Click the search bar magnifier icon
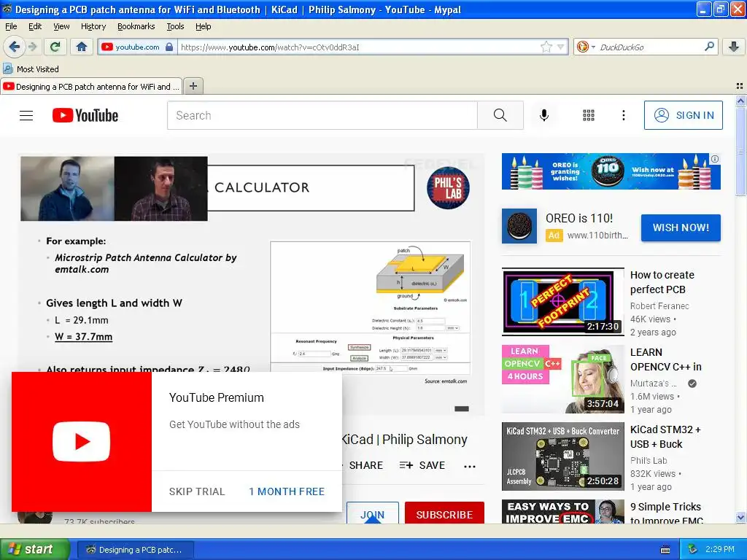The image size is (747, 560). (709, 47)
